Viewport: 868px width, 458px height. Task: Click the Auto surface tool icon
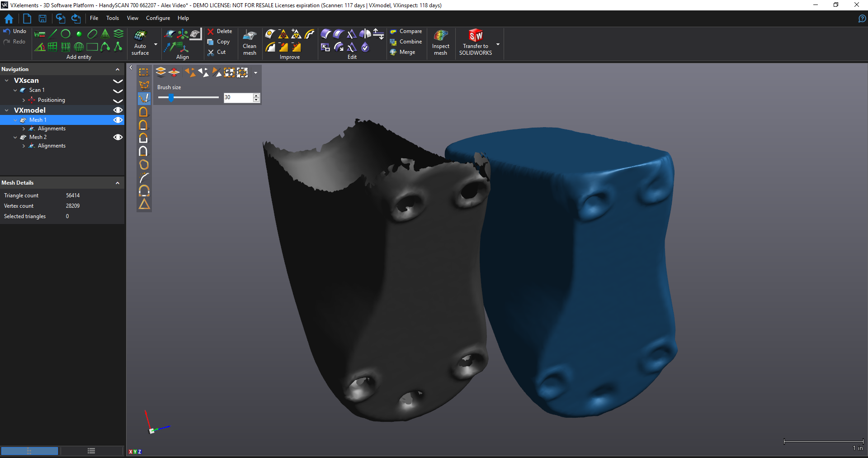tap(140, 36)
